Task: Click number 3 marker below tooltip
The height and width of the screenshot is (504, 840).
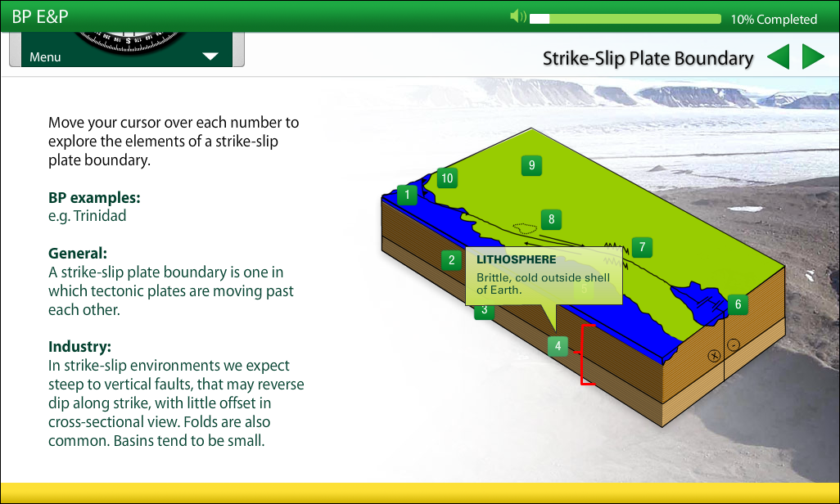Action: click(x=485, y=311)
